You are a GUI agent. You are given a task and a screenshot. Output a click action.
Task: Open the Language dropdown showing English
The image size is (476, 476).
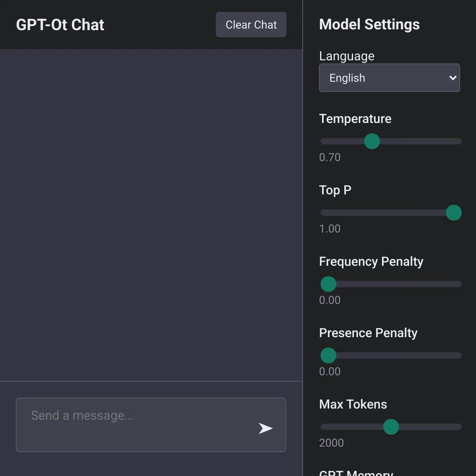pyautogui.click(x=390, y=78)
